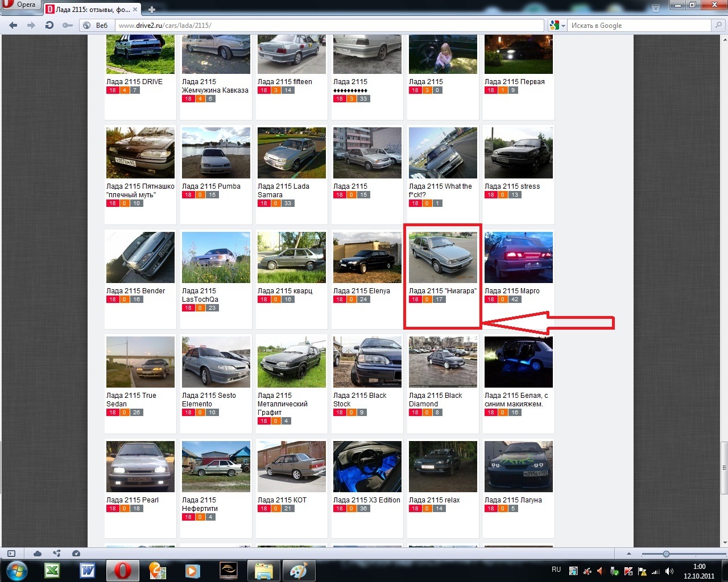
Task: Focus the address bar with drive2.ru URL
Action: (329, 26)
